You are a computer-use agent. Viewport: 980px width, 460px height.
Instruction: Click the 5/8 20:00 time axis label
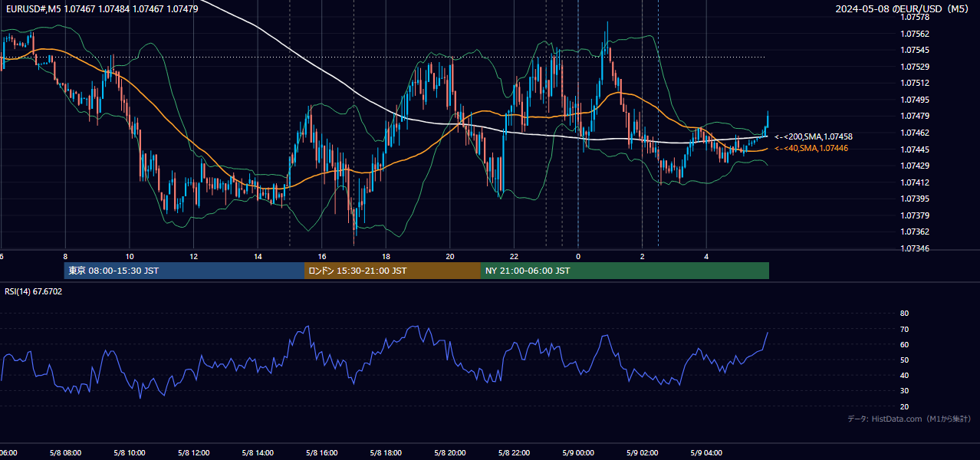[x=450, y=452]
